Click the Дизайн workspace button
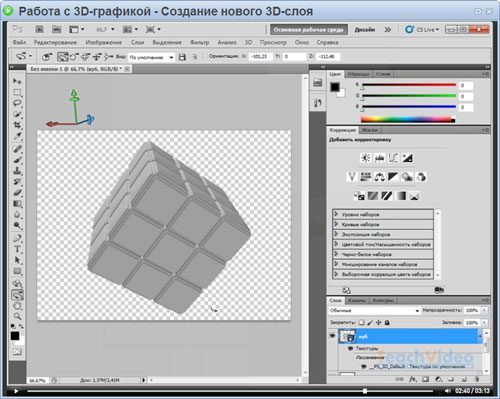 pos(365,30)
